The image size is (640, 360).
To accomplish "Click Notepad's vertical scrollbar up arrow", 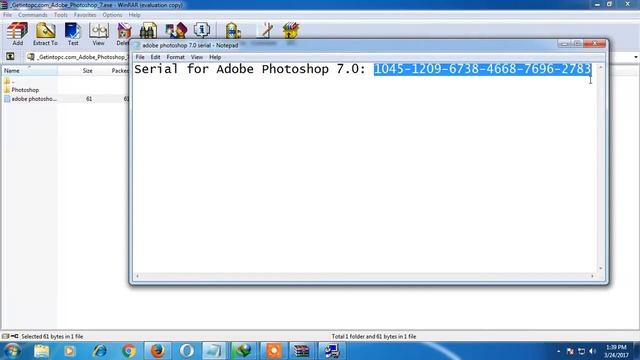I will coord(600,67).
